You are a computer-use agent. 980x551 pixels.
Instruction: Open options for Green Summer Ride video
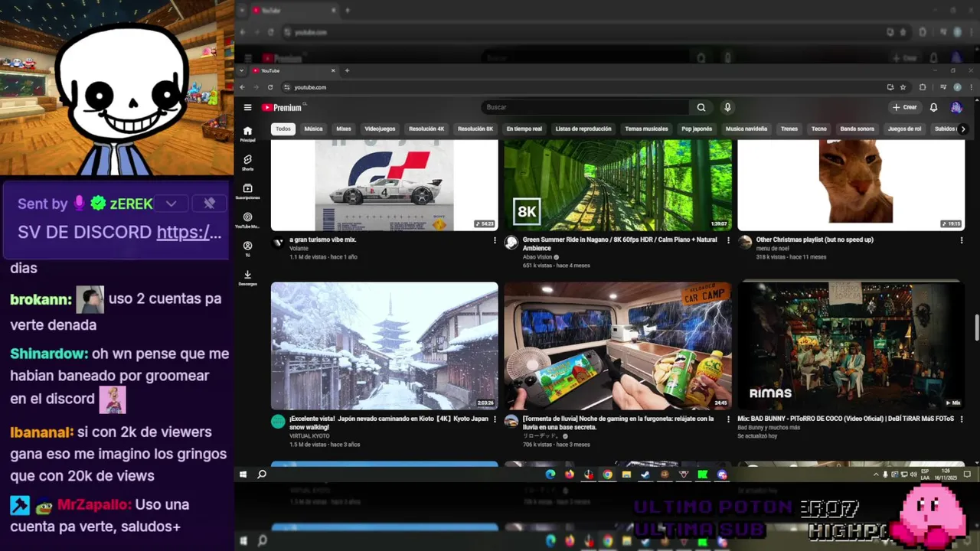click(x=728, y=240)
